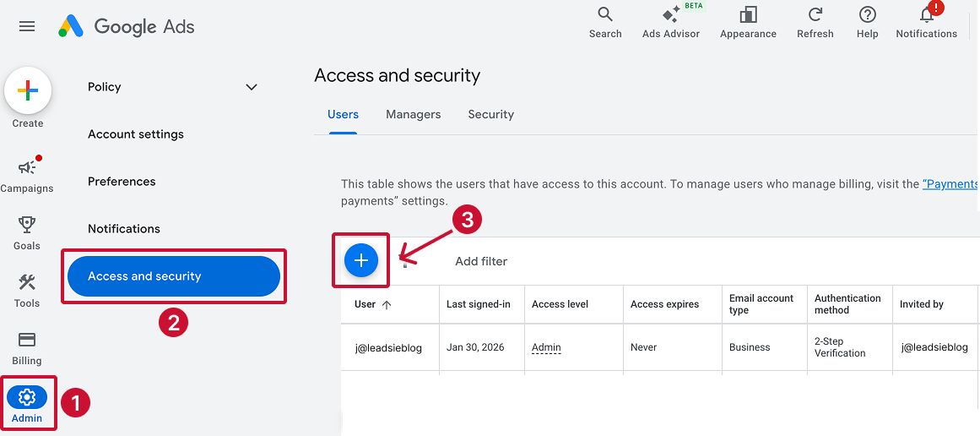Click the Business account type cell
The image size is (980, 436).
click(750, 347)
